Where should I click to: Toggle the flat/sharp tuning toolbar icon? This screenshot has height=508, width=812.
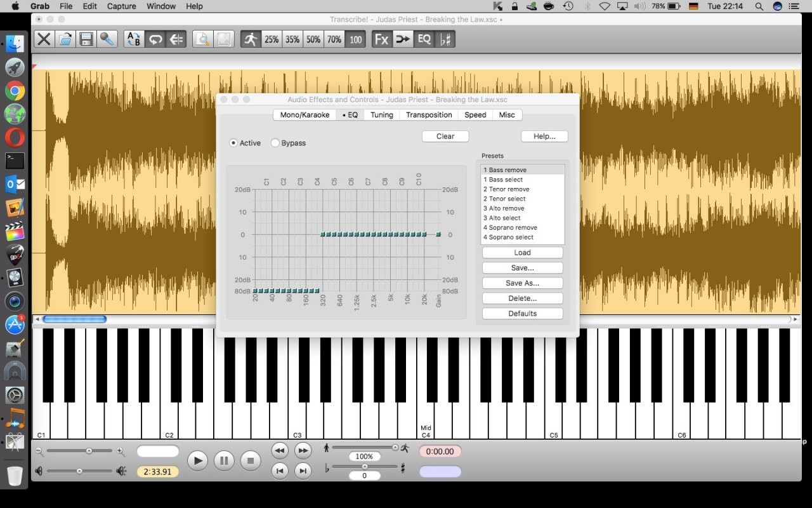[445, 39]
